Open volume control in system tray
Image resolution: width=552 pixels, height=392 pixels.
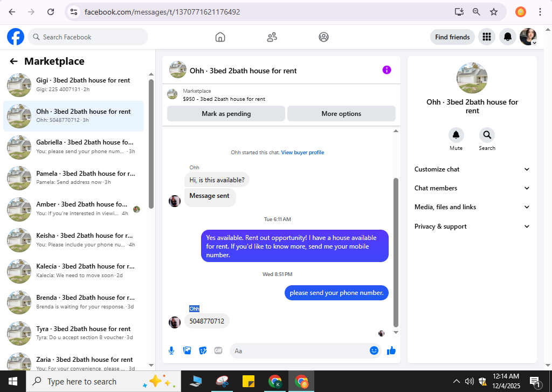pyautogui.click(x=469, y=381)
